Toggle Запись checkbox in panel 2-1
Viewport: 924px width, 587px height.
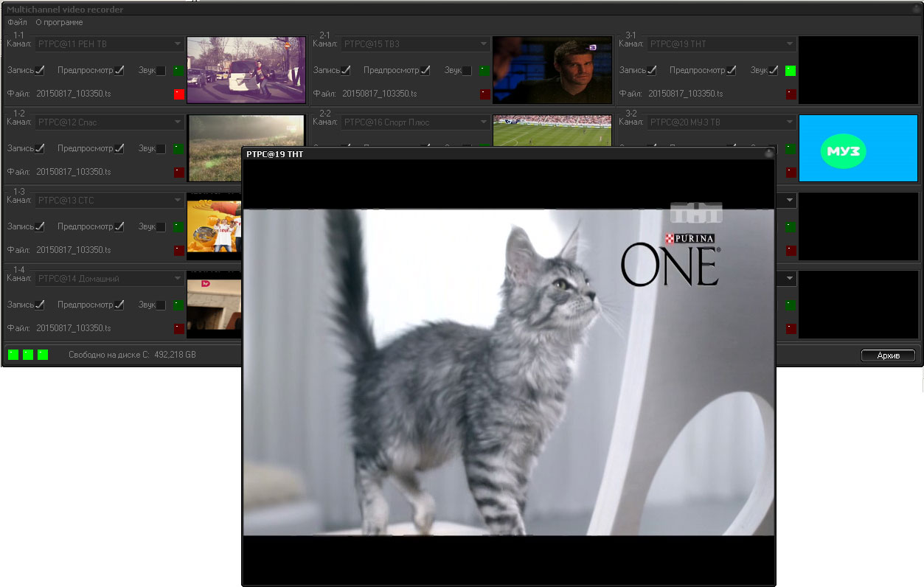coord(346,71)
